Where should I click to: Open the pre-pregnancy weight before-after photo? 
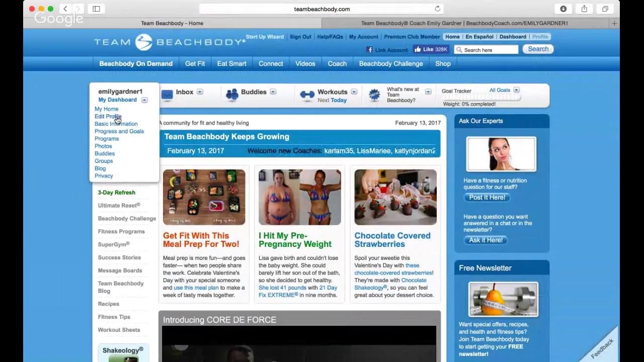point(300,197)
